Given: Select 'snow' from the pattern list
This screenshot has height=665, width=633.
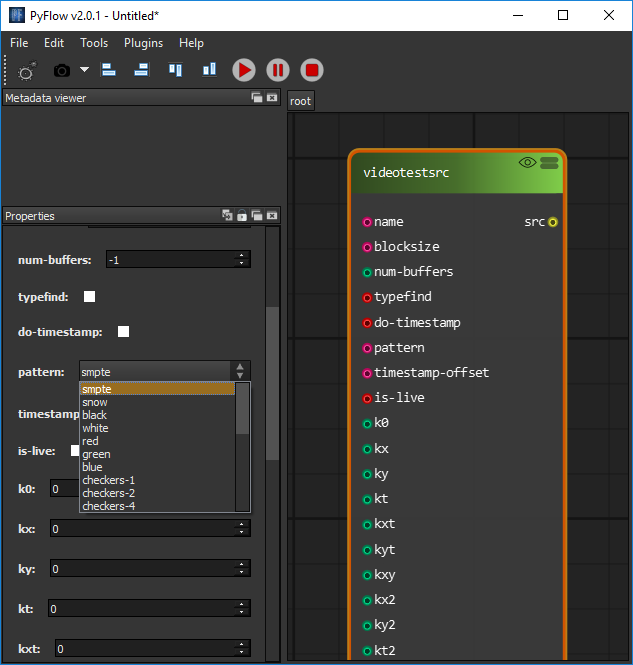Looking at the screenshot, I should pos(95,402).
